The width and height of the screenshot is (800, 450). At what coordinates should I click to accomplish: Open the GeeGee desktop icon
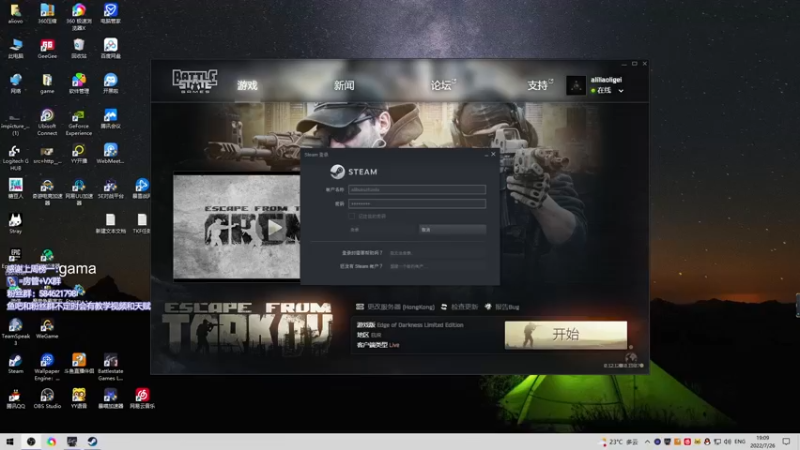click(x=47, y=48)
